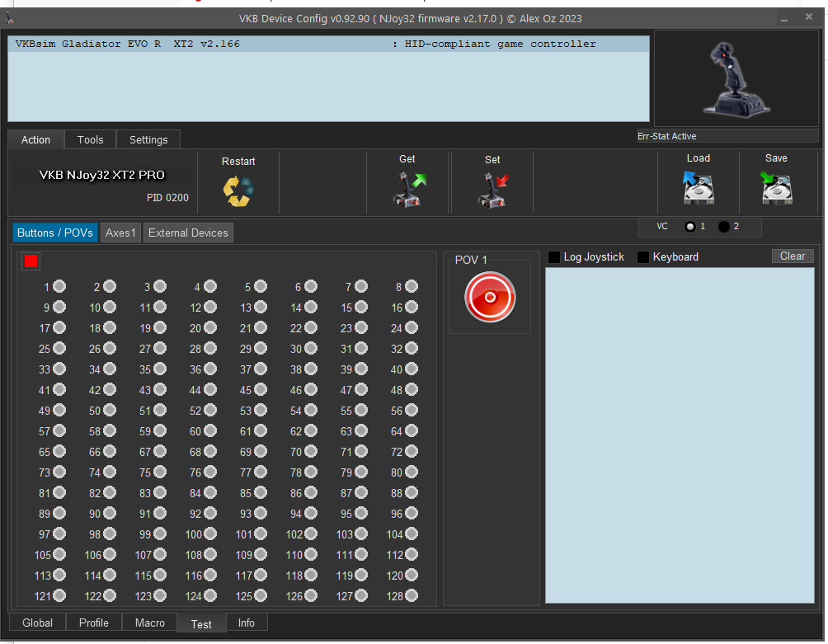Click button indicator 57
The width and height of the screenshot is (828, 644).
(59, 430)
